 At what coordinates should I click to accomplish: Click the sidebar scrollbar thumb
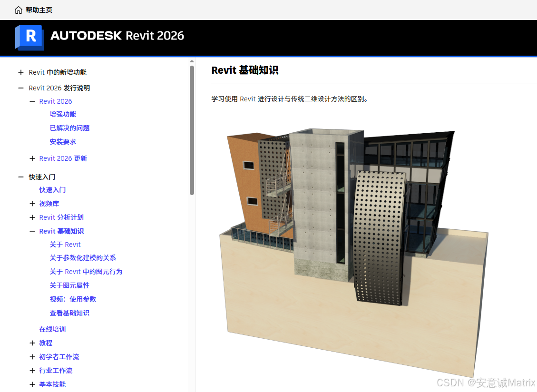192,130
